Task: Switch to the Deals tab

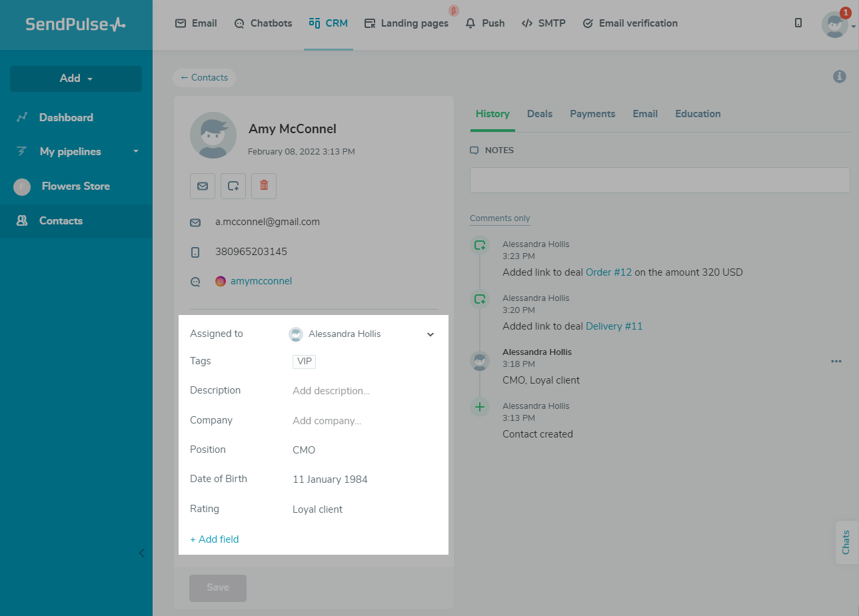Action: (x=539, y=114)
